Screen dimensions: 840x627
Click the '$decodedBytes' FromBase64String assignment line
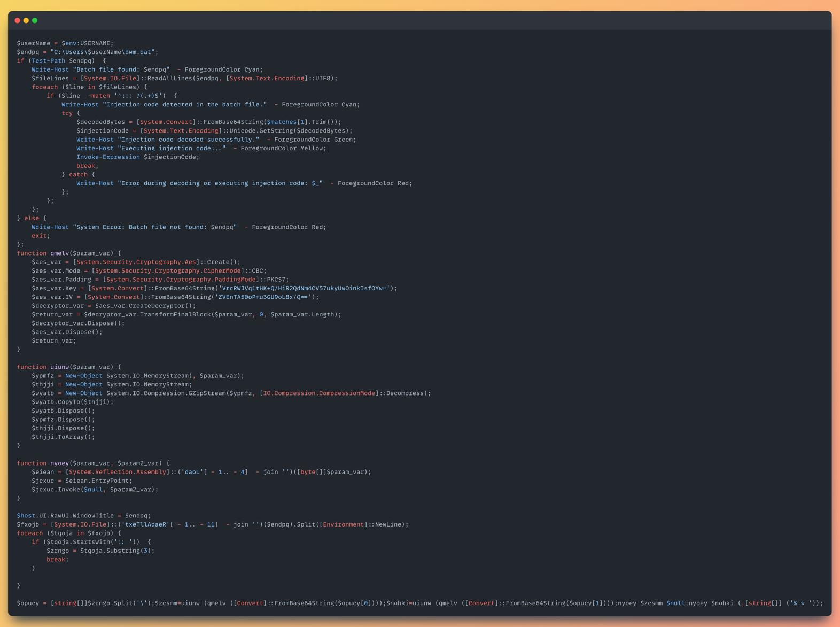209,122
